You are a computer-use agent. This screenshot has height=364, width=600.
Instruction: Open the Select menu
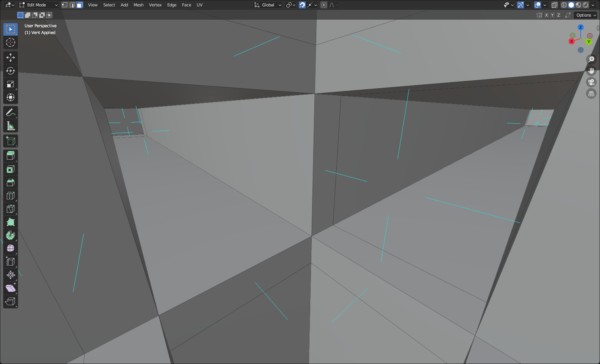click(x=109, y=5)
